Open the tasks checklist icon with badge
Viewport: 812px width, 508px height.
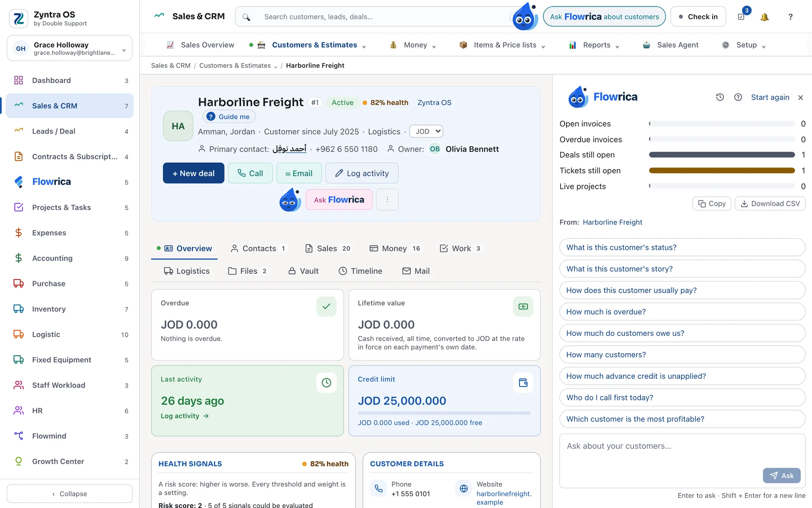point(741,17)
